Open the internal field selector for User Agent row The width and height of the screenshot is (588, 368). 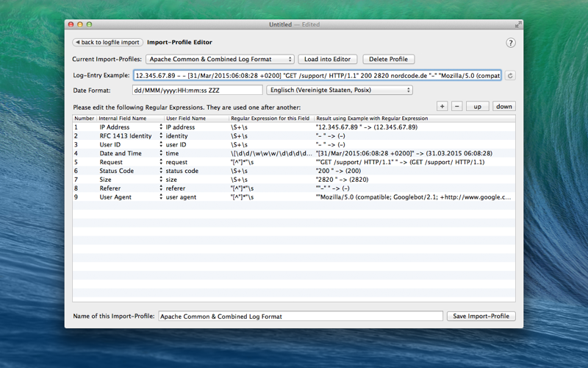[161, 197]
